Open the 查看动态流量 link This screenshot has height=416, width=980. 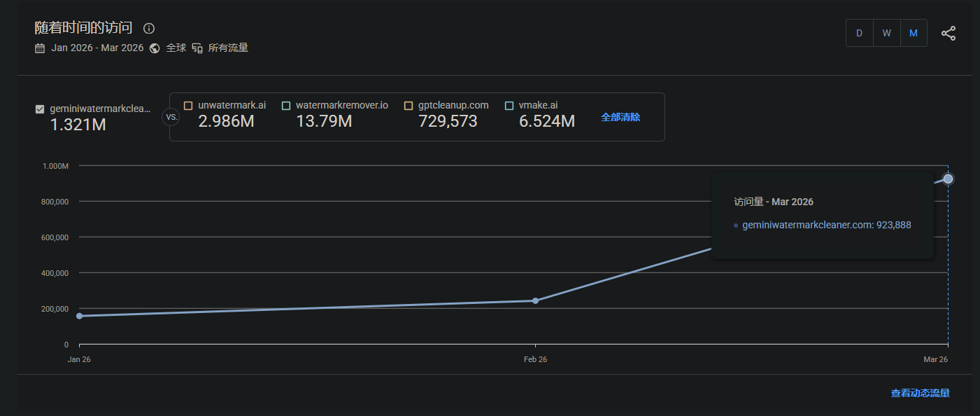point(920,394)
